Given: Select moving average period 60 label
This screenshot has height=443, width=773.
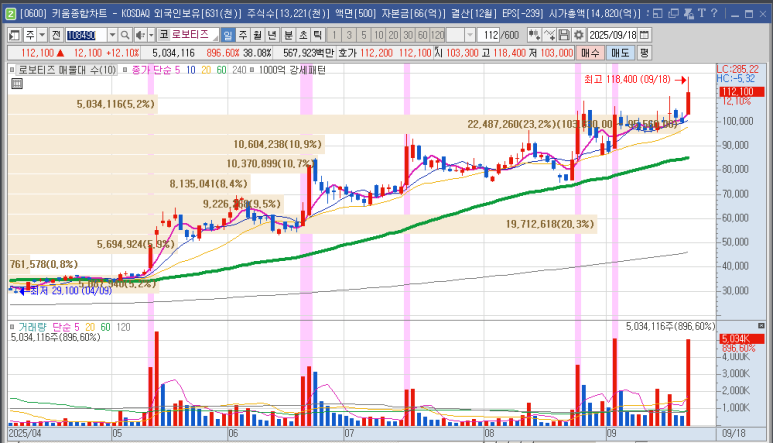Looking at the screenshot, I should [x=221, y=70].
